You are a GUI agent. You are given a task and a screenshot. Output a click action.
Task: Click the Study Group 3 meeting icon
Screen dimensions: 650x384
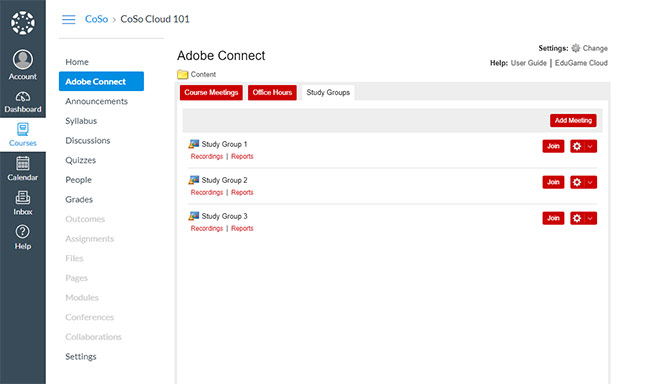(194, 216)
